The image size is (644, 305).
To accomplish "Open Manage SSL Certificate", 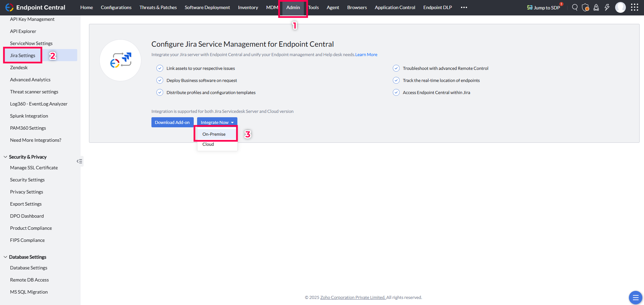I will click(x=34, y=168).
